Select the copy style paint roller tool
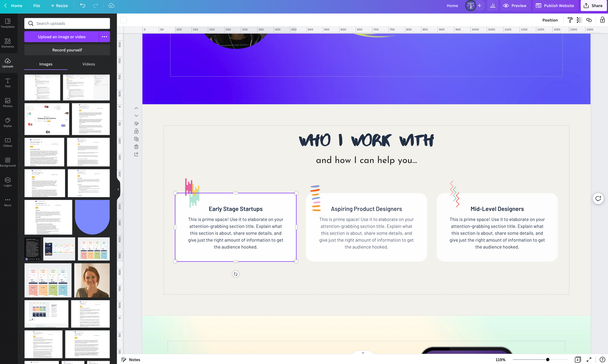The image size is (608, 364). tap(570, 20)
